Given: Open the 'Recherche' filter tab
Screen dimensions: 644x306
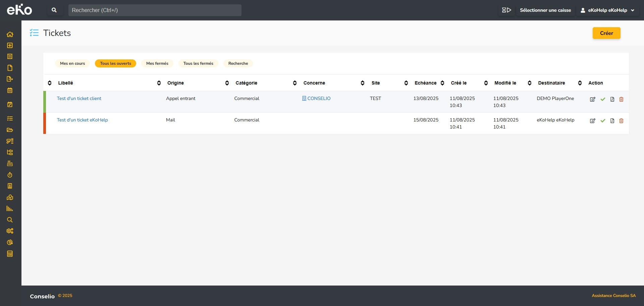Looking at the screenshot, I should [238, 63].
